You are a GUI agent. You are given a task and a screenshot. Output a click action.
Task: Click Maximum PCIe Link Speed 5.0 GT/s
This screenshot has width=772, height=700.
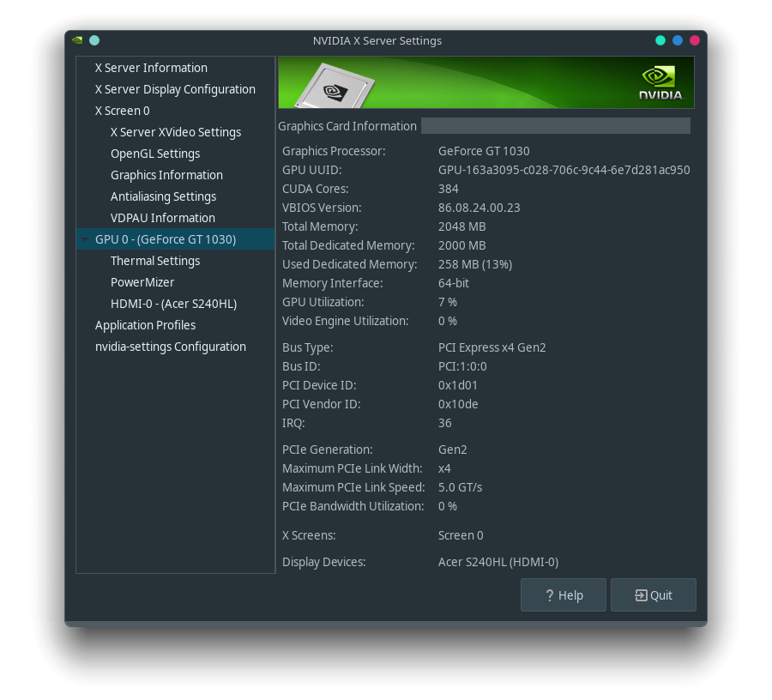[x=460, y=487]
